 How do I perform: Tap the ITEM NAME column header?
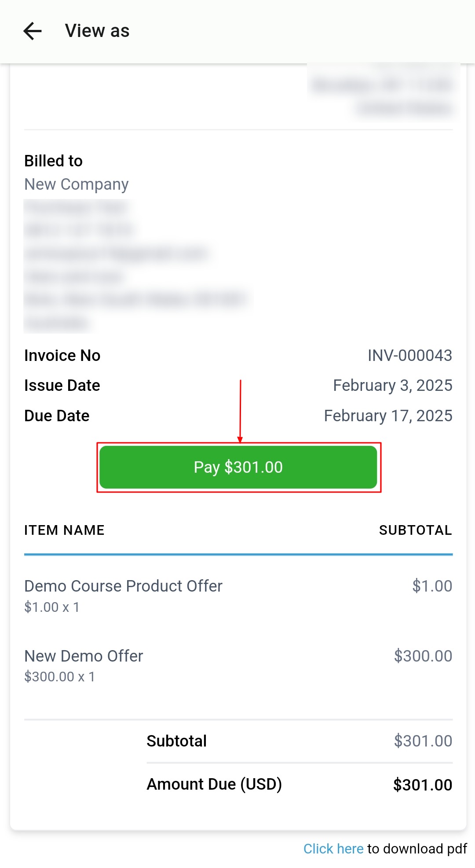[x=64, y=530]
